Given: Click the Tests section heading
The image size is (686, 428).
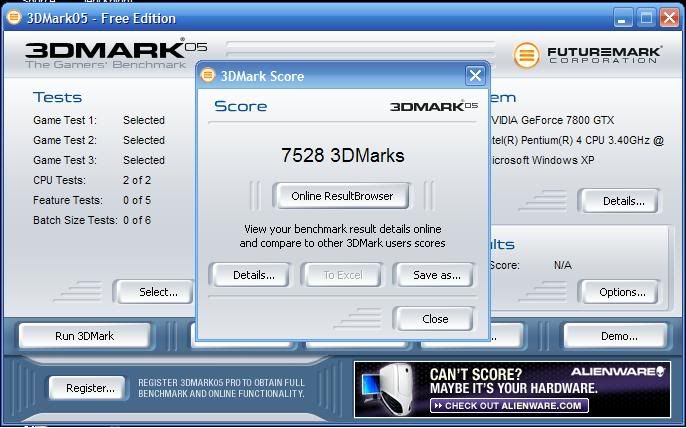Looking at the screenshot, I should click(57, 97).
